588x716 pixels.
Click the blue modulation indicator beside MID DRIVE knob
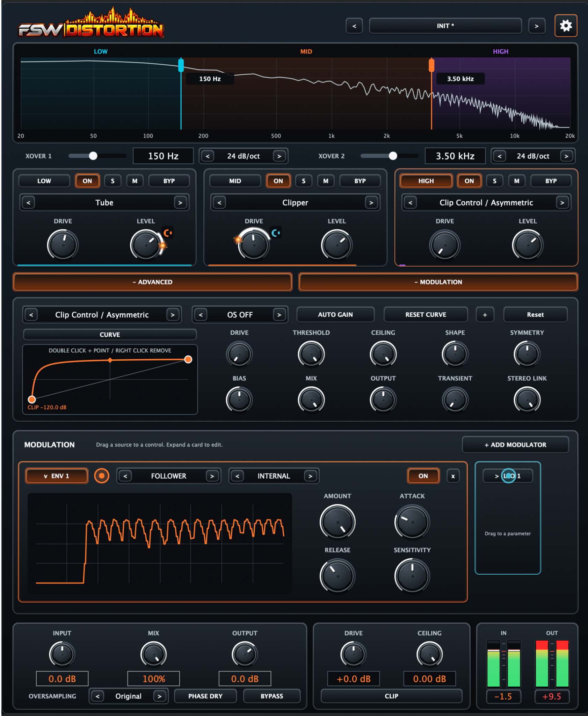[276, 233]
